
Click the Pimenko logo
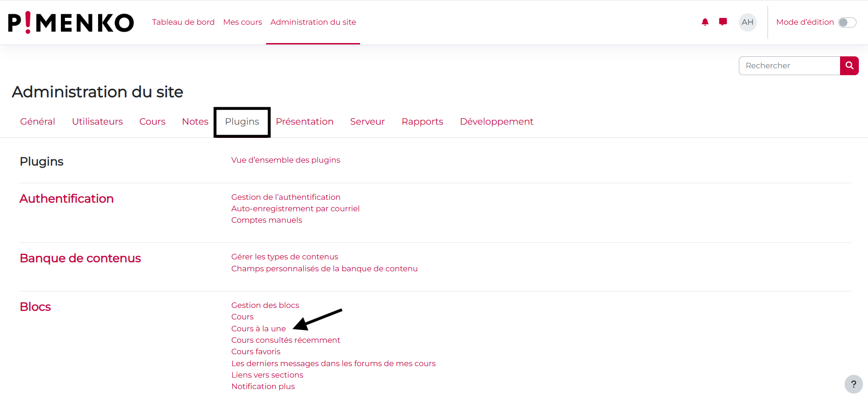pos(71,22)
